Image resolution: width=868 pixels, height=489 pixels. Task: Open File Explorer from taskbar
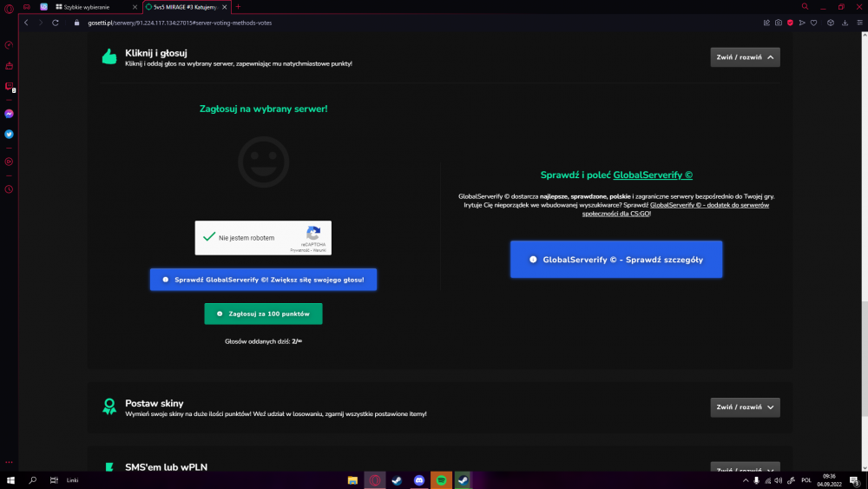point(352,480)
